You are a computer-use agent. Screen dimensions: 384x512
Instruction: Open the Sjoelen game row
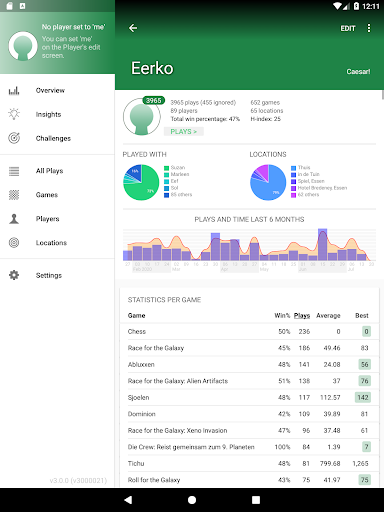tap(249, 397)
